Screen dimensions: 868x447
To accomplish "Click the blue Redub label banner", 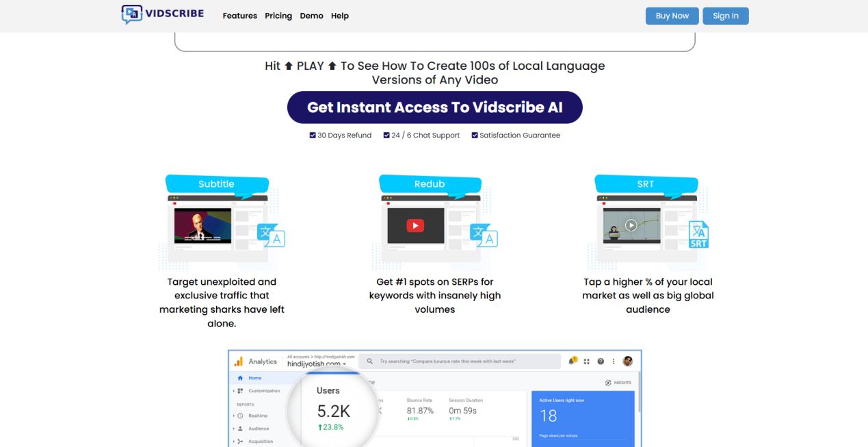I will click(x=430, y=184).
